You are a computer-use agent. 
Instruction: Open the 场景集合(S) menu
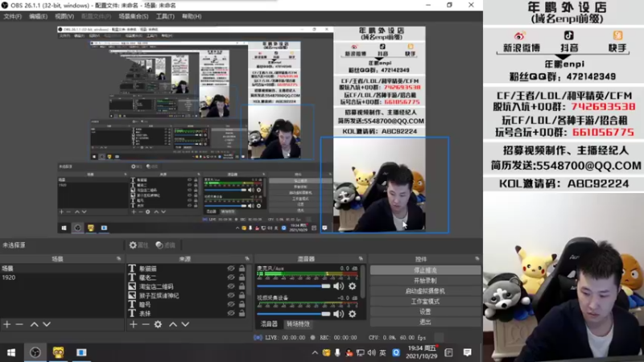pos(134,16)
